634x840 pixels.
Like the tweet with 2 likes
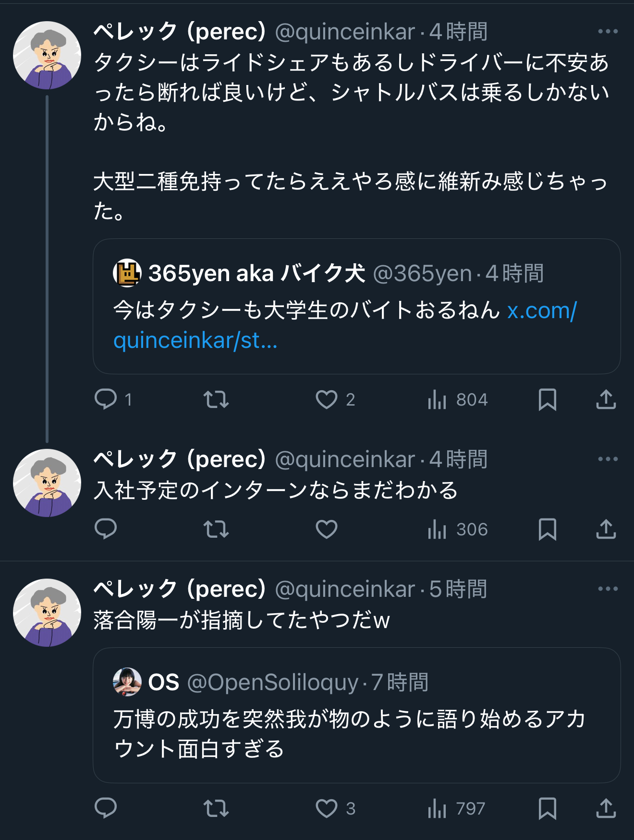[x=327, y=399]
